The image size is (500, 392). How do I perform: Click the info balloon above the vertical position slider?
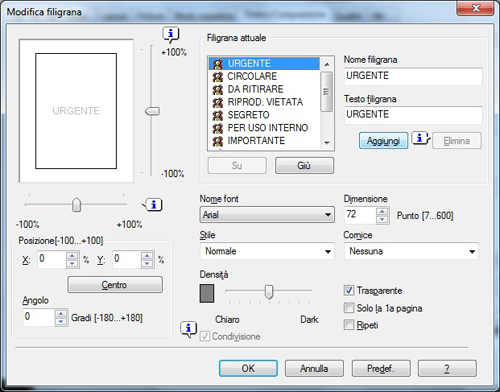tap(171, 34)
